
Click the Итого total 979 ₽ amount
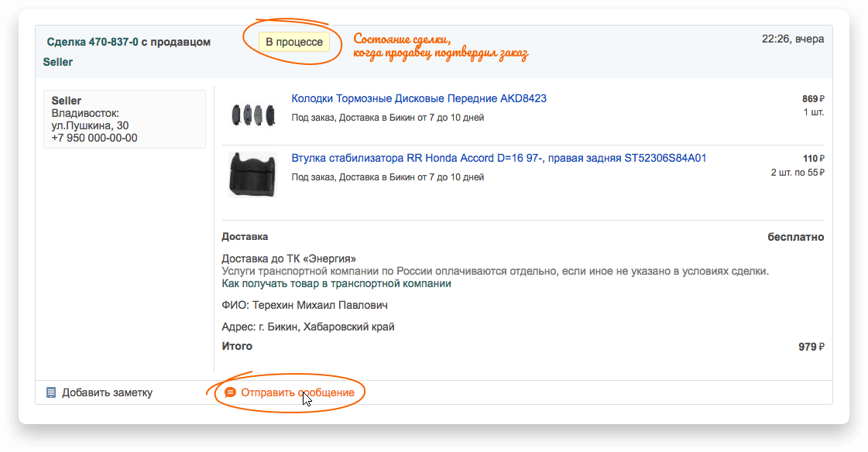click(811, 347)
